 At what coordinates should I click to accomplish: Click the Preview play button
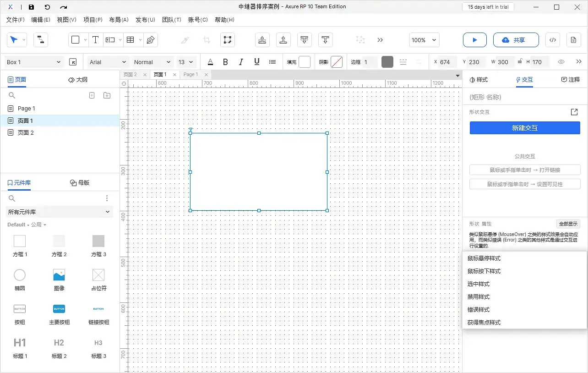click(x=474, y=40)
